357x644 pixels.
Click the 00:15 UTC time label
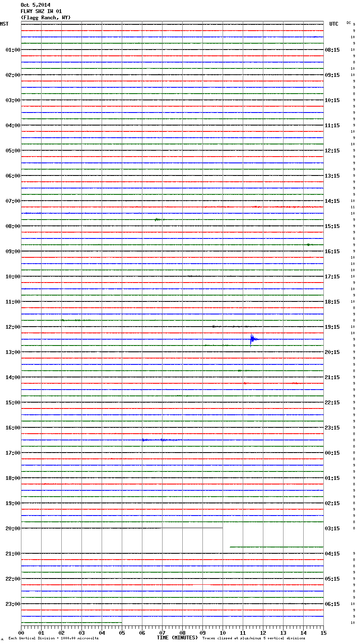coord(332,453)
